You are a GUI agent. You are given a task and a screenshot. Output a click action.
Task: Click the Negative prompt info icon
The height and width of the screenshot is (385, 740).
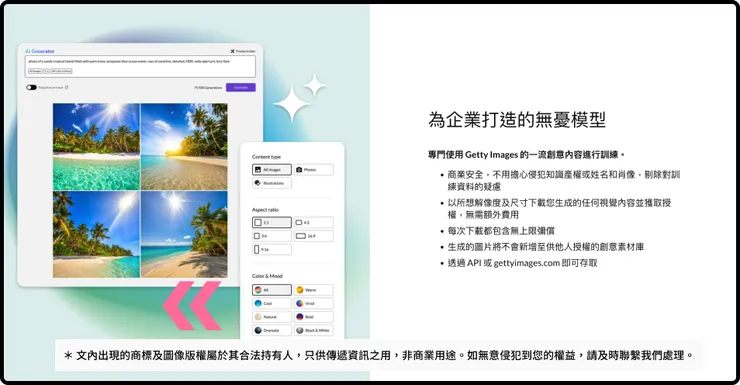tap(67, 87)
